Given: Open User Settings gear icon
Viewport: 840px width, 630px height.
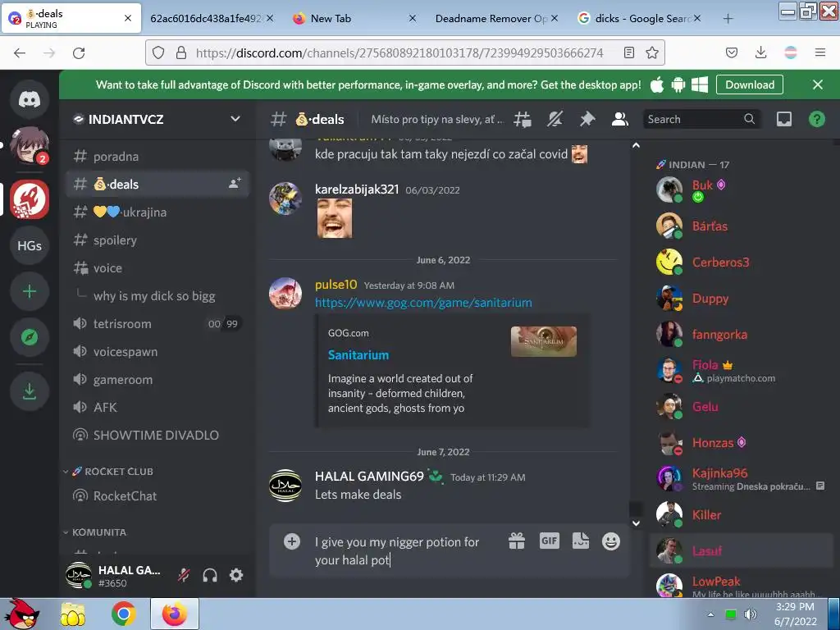Looking at the screenshot, I should 236,575.
